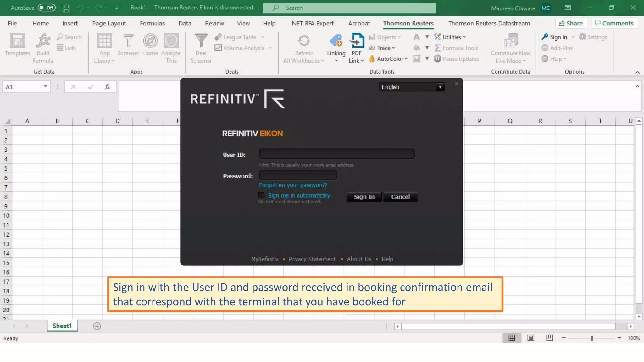Screen dimensions: 644x362
Task: Click the title bar Search box
Action: point(349,8)
